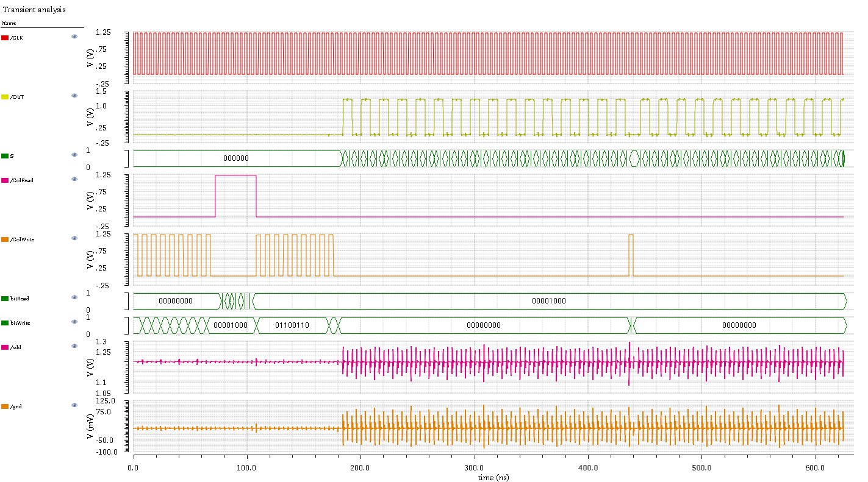This screenshot has width=868, height=482.
Task: Click bitWrite's 00001000 bus segment
Action: [x=231, y=325]
